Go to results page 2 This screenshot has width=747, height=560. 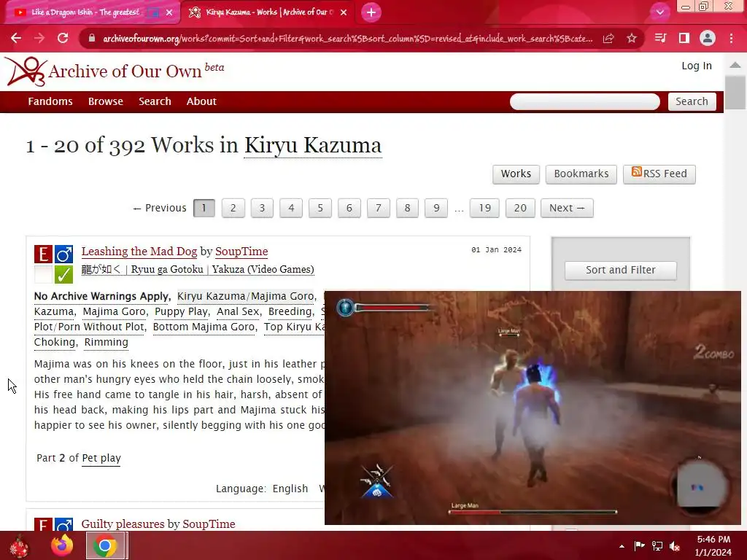point(233,208)
